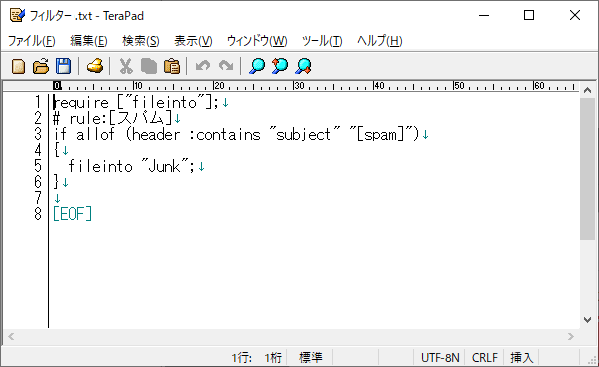This screenshot has height=367, width=599.
Task: Paste using the clipboard icon
Action: click(x=172, y=66)
